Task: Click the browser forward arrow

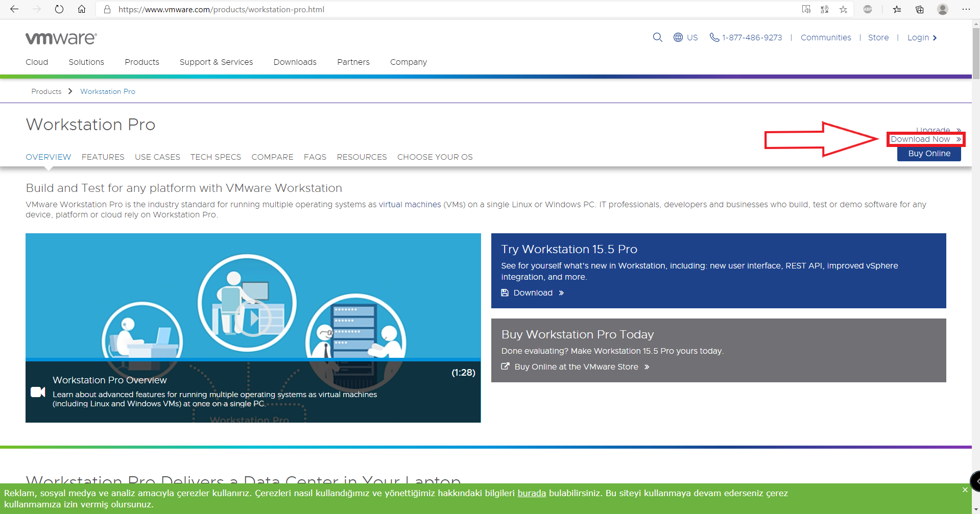Action: pyautogui.click(x=37, y=9)
